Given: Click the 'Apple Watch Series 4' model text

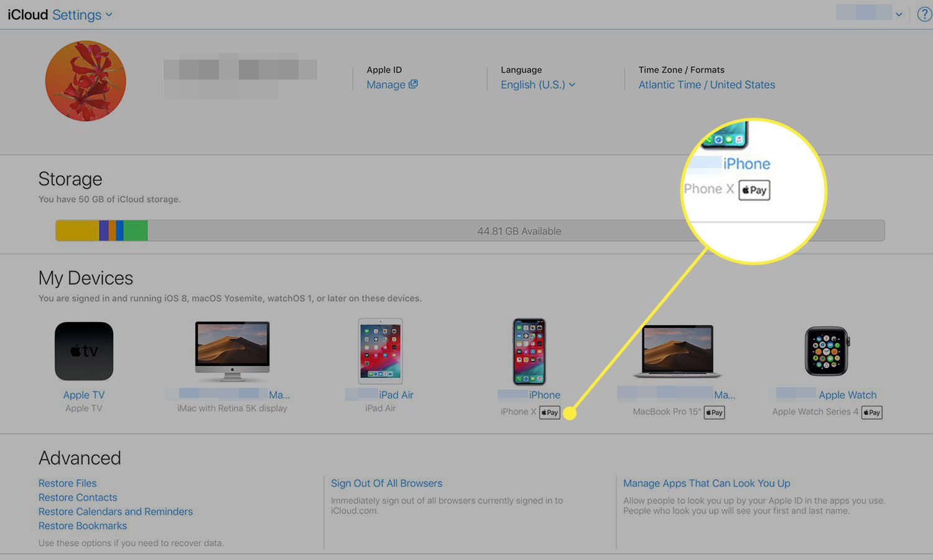Looking at the screenshot, I should point(815,411).
